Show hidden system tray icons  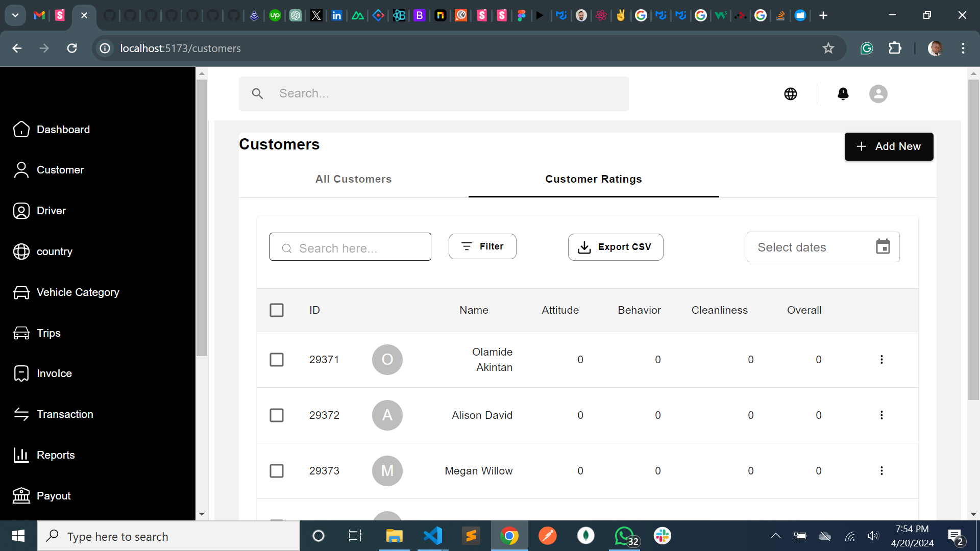click(x=775, y=536)
